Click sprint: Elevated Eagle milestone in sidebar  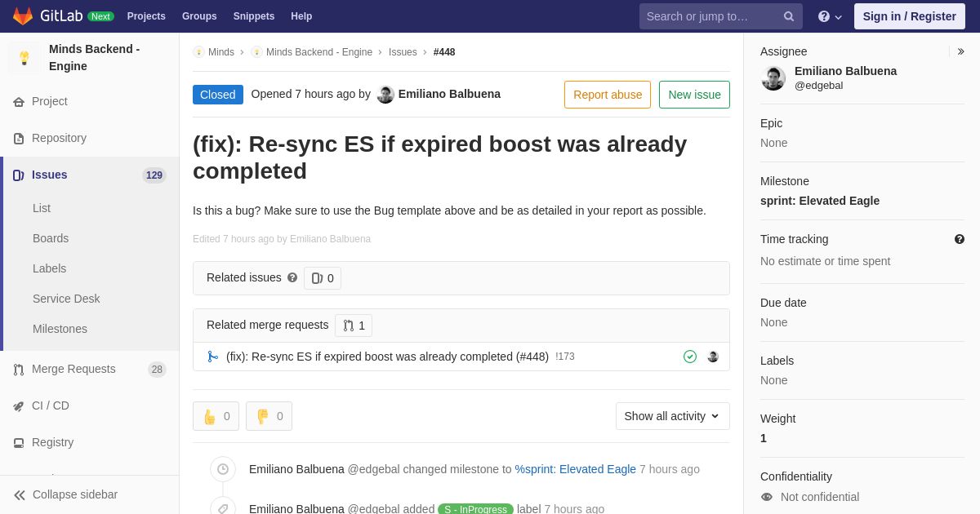pos(820,201)
